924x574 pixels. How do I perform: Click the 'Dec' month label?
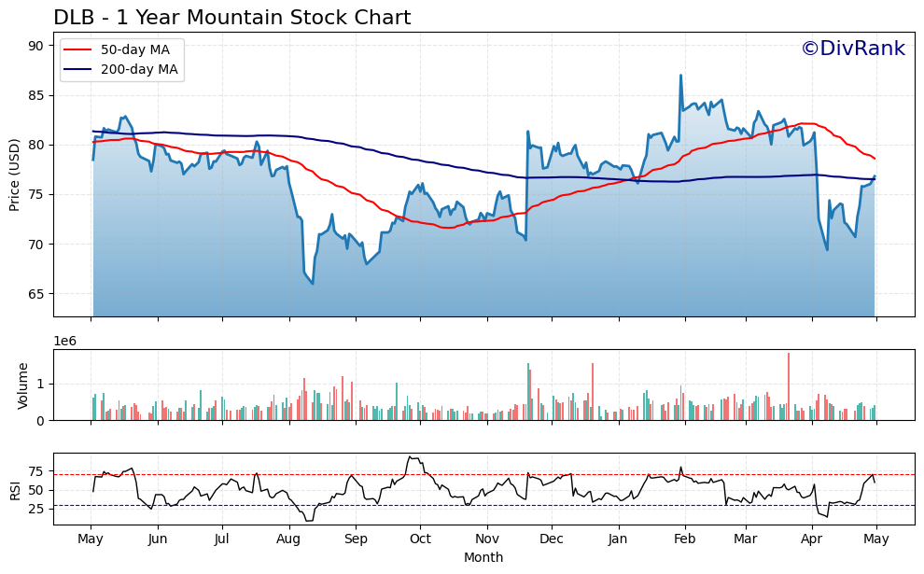click(x=552, y=539)
